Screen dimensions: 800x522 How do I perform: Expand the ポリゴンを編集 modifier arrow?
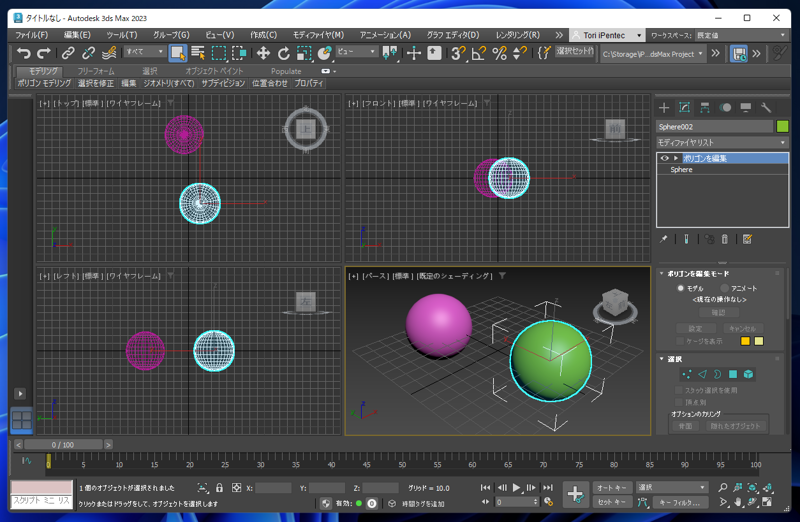(x=676, y=158)
